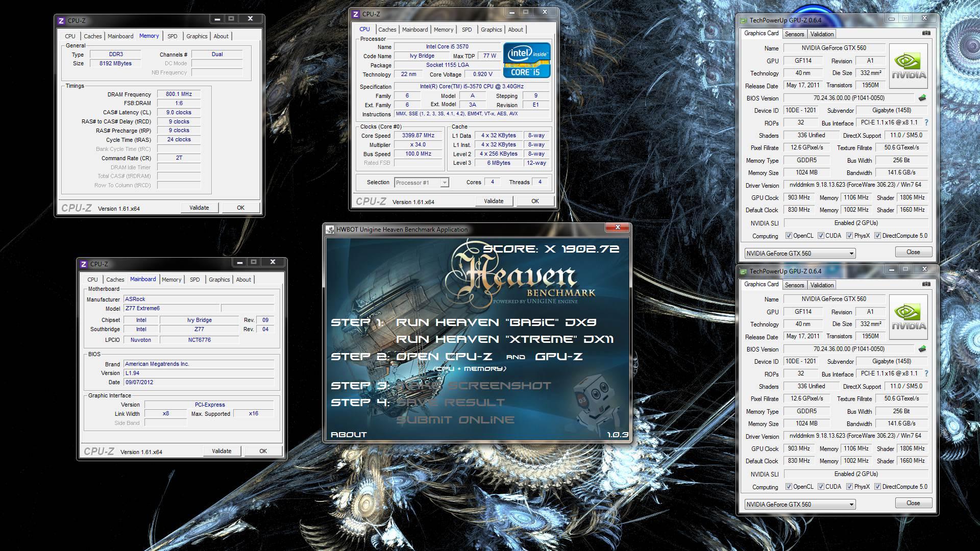Click Validate button in Mainboard CPU-Z window
The image size is (980, 551).
click(222, 451)
